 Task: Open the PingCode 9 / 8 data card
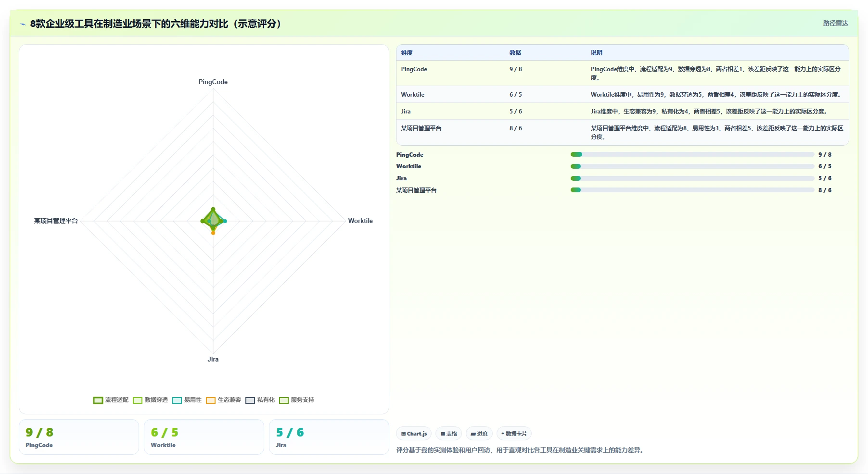pos(79,437)
